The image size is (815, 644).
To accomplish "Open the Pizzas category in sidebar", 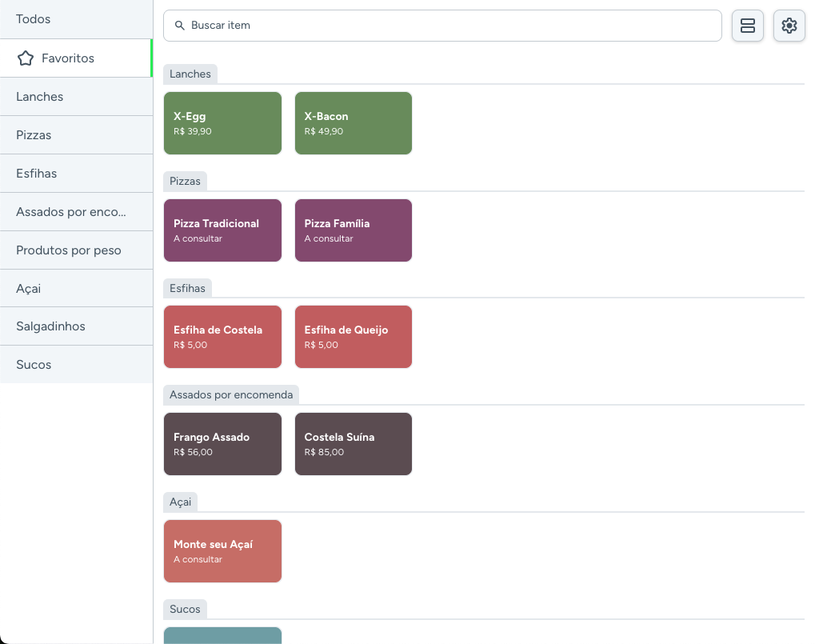I will pyautogui.click(x=76, y=135).
